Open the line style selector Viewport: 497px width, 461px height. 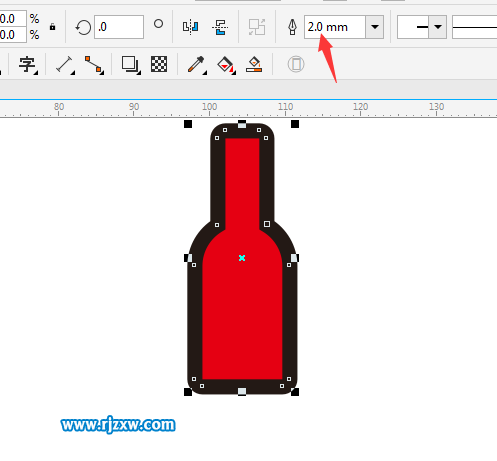pyautogui.click(x=475, y=27)
